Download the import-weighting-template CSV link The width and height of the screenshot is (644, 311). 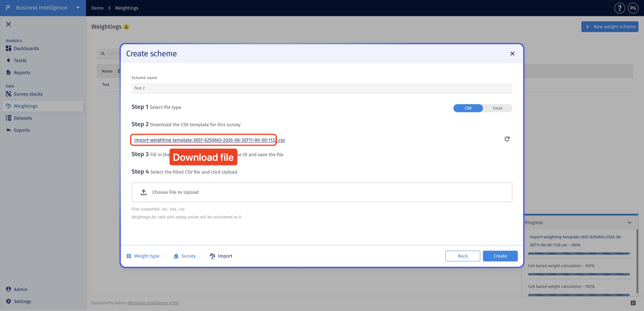click(209, 140)
